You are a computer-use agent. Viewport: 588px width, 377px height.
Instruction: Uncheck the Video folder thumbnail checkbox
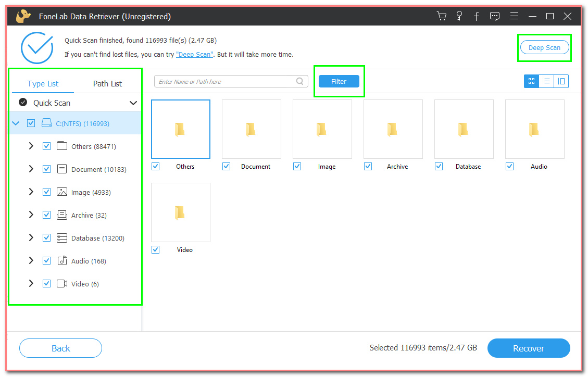[x=156, y=249]
